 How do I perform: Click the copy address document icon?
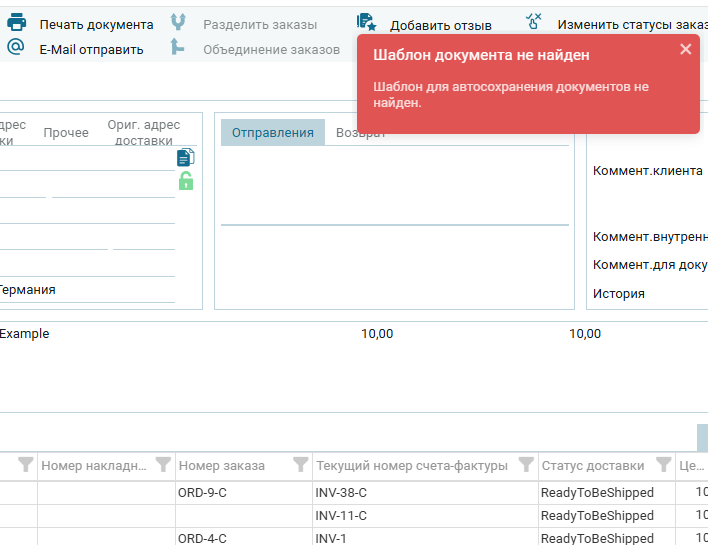point(185,157)
